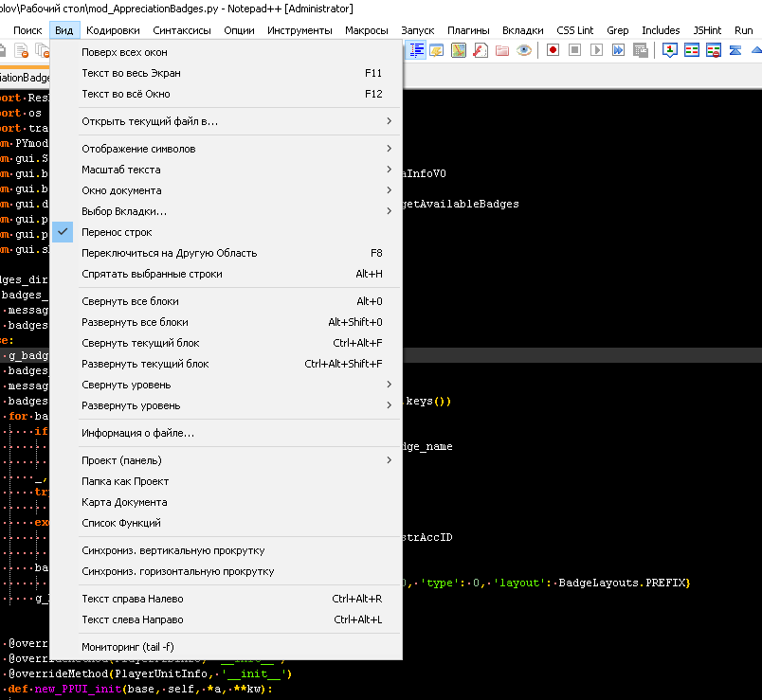Open Карта Документа panel
The height and width of the screenshot is (700, 762).
pyautogui.click(x=226, y=502)
